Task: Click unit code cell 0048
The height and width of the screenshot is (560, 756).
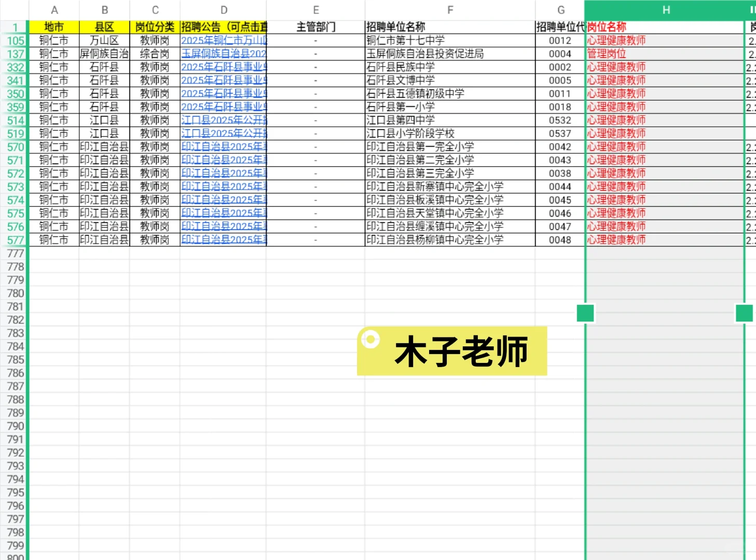Action: (x=560, y=240)
